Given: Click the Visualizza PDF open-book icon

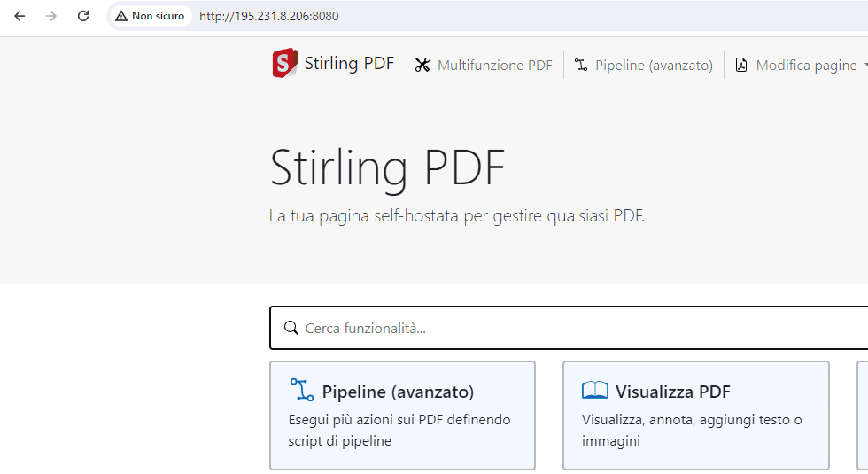Looking at the screenshot, I should point(595,390).
